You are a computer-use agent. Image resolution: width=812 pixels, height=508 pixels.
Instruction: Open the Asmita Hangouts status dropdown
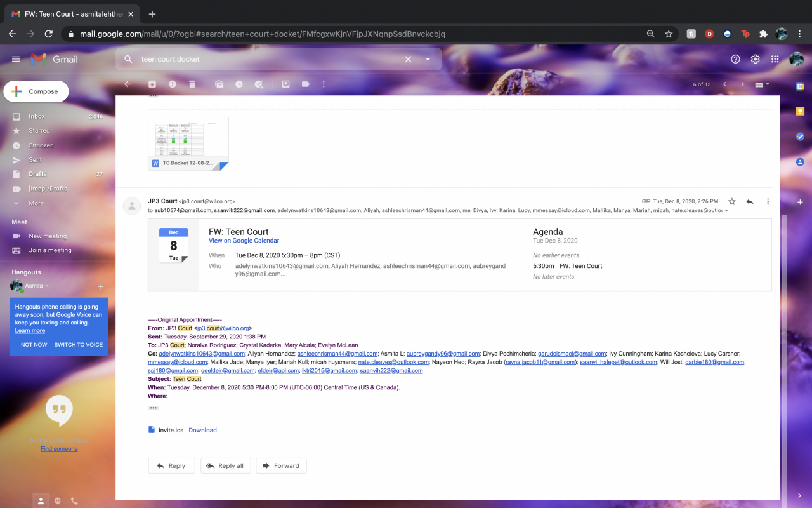pyautogui.click(x=47, y=286)
